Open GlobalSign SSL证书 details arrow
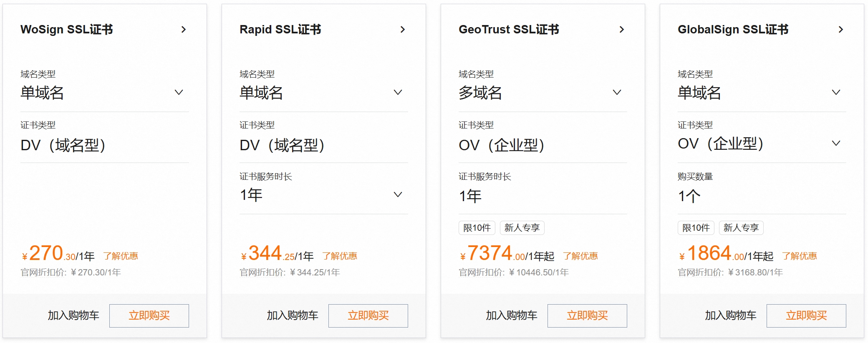 click(x=841, y=30)
